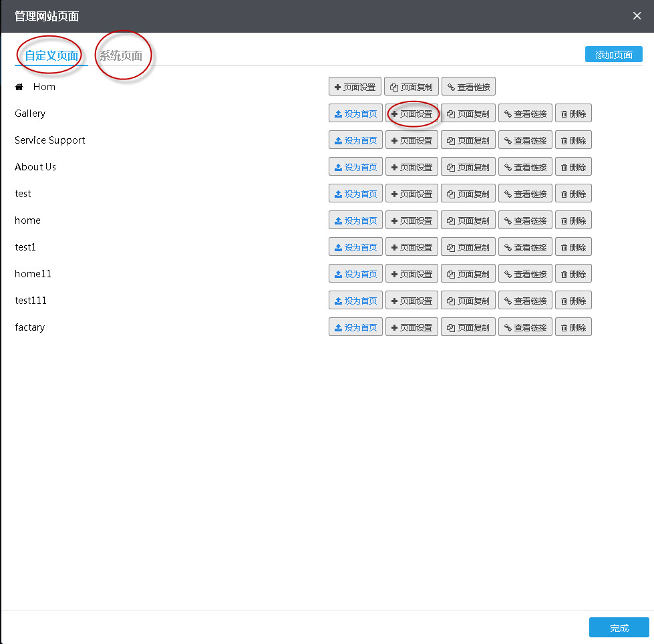Delete the factary page
The height and width of the screenshot is (644, 654).
tap(573, 327)
